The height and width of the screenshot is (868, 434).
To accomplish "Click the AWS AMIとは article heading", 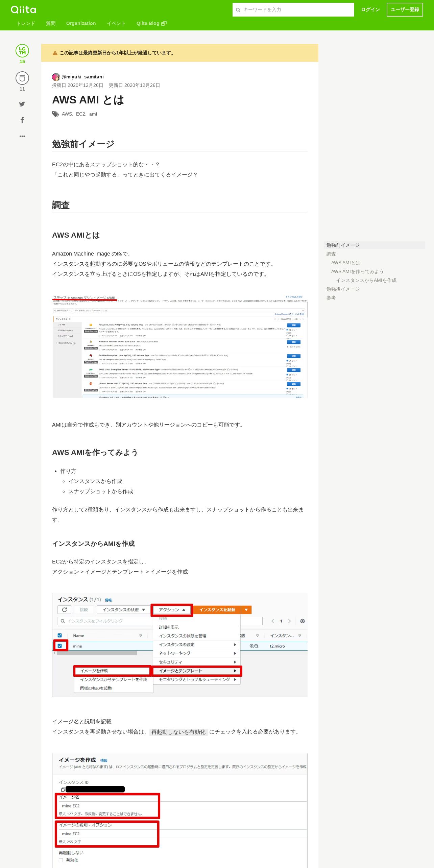I will [x=76, y=235].
